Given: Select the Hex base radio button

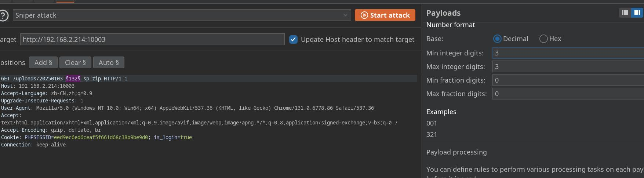Looking at the screenshot, I should coord(543,39).
